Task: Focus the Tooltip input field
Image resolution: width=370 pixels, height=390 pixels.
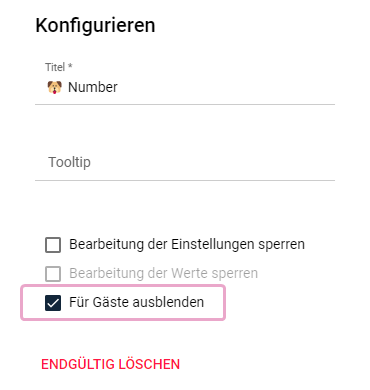Action: (x=185, y=162)
